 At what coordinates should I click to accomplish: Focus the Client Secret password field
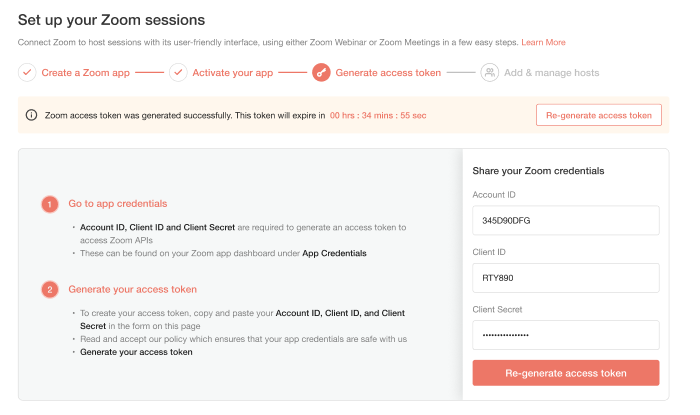pyautogui.click(x=566, y=335)
